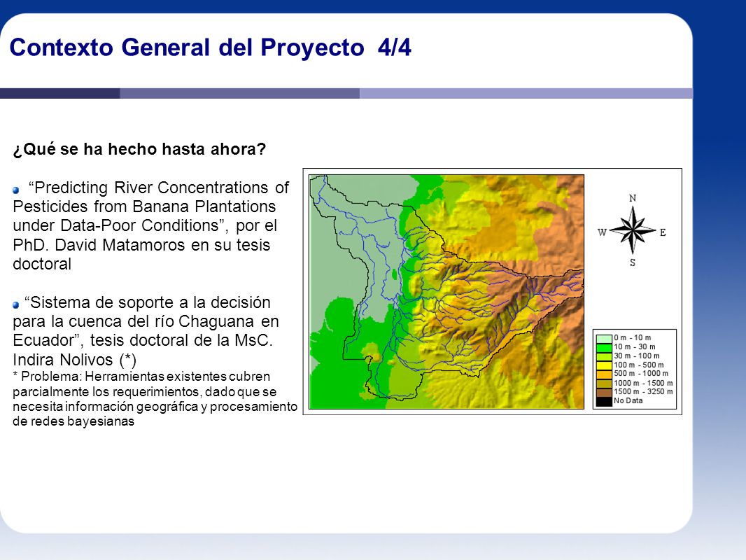The image size is (746, 560).
Task: Click the slide title 'Contexto General del Proyecto 4/4'
Action: click(x=210, y=48)
